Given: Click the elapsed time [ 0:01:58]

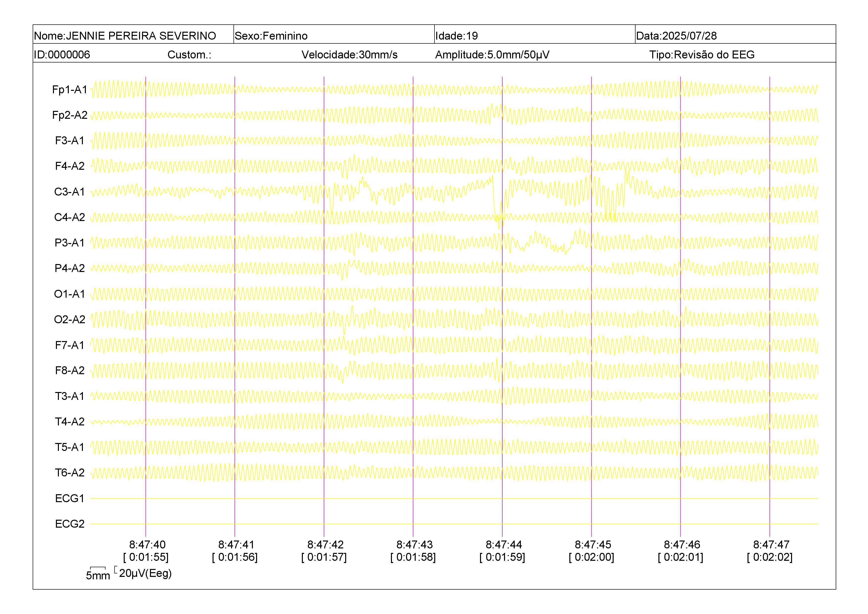Looking at the screenshot, I should click(x=413, y=557).
